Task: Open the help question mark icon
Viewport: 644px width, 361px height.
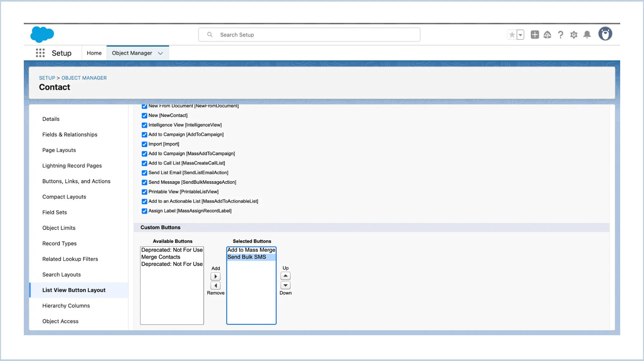Action: tap(561, 34)
